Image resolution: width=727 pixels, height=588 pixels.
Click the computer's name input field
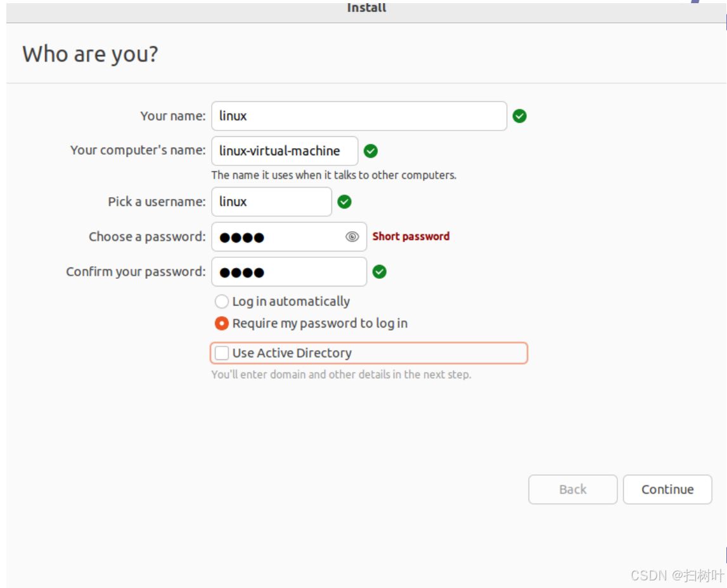point(285,151)
